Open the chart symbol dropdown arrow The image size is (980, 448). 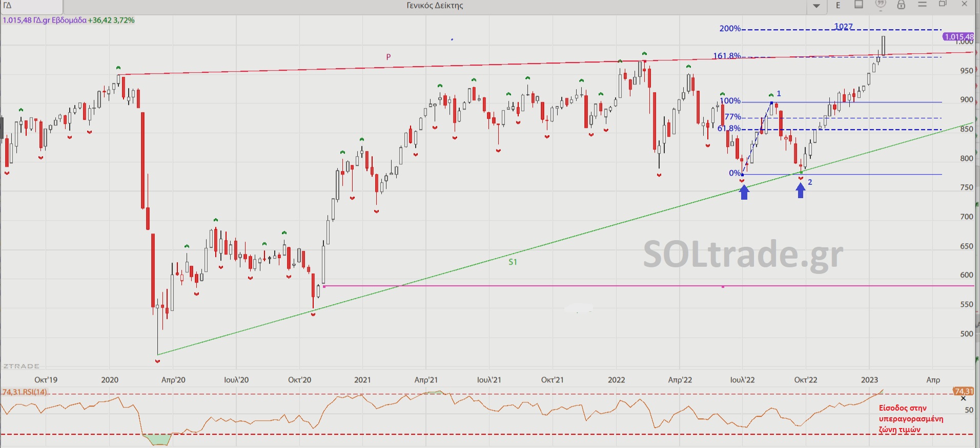tap(816, 6)
